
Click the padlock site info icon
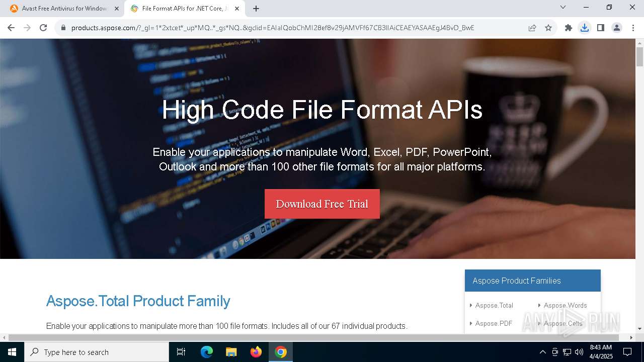pyautogui.click(x=63, y=28)
